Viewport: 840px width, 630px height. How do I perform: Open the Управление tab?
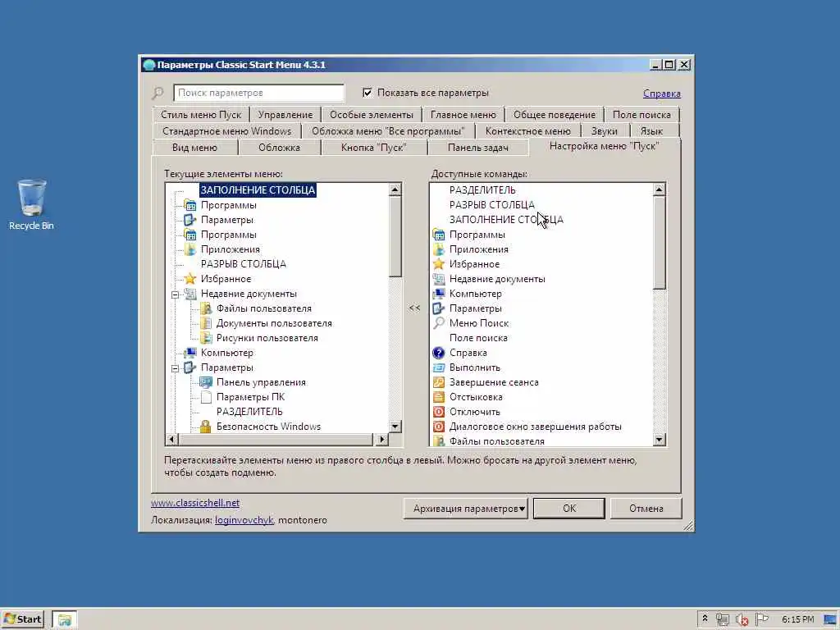285,115
